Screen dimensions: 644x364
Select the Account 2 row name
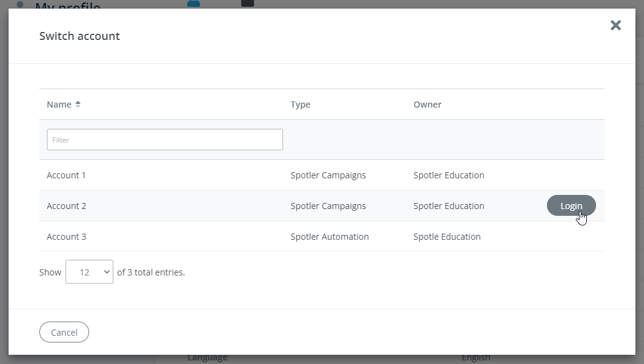(66, 206)
